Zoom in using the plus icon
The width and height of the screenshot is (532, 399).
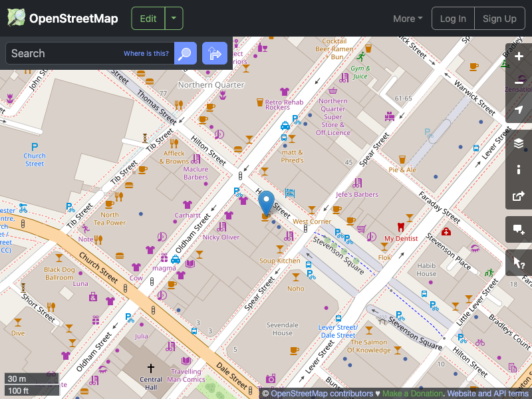click(x=519, y=57)
